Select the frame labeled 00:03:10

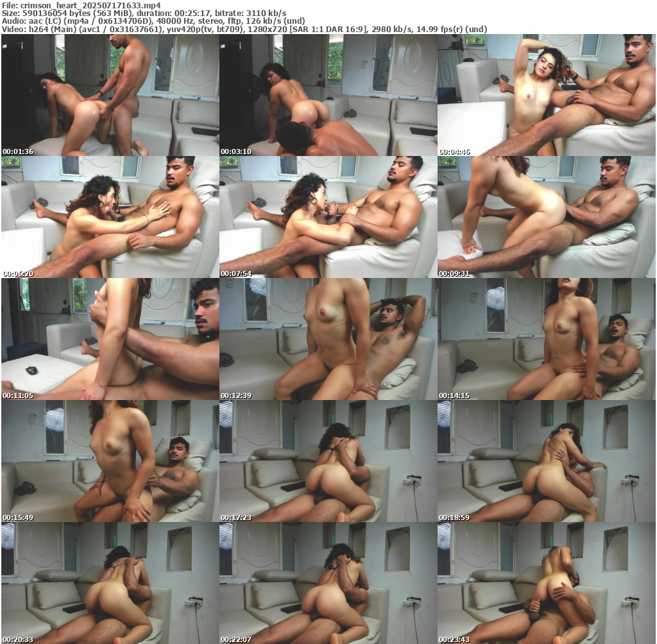pos(328,95)
